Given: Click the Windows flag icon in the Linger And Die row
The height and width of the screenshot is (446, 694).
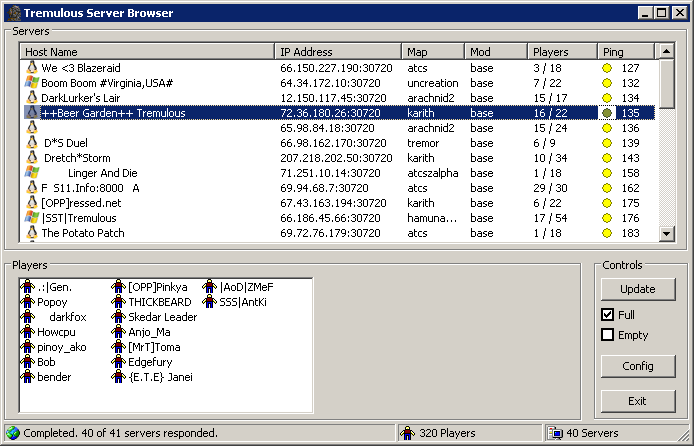Looking at the screenshot, I should (31, 173).
